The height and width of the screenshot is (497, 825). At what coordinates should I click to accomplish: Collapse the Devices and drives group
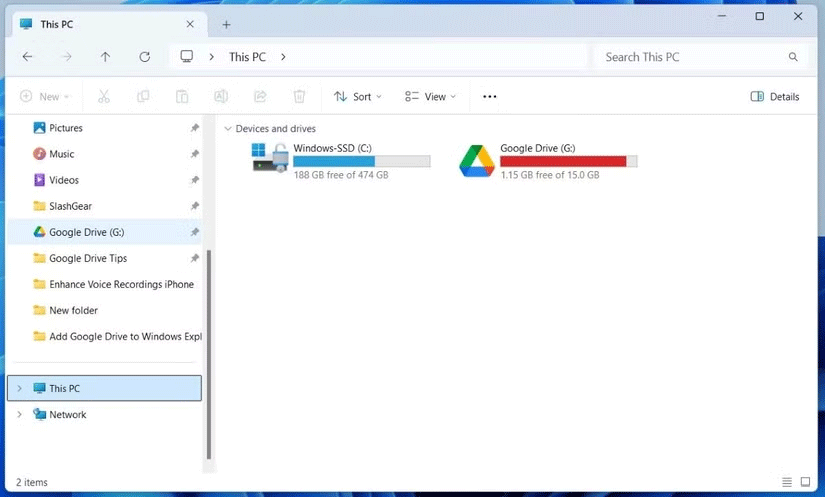click(228, 128)
